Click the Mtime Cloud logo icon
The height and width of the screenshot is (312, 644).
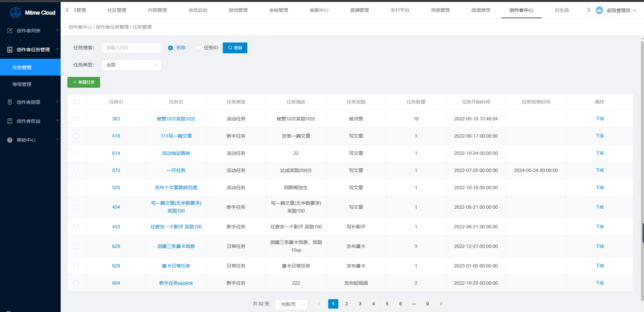[15, 12]
